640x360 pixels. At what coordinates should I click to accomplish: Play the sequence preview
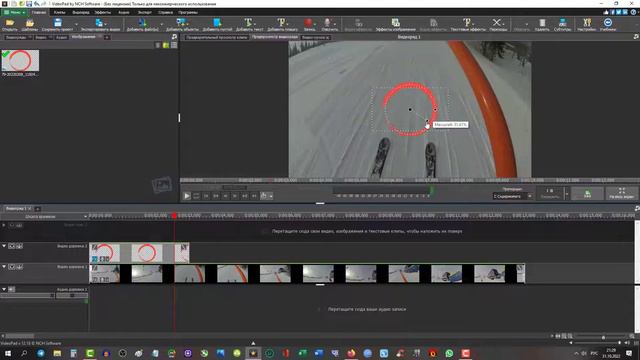187,196
